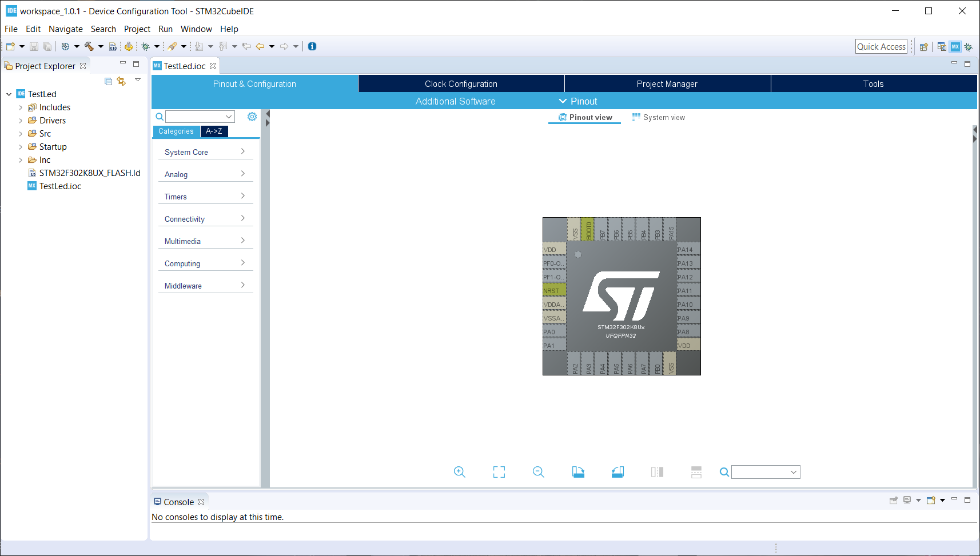Open the Tools tab

click(874, 84)
